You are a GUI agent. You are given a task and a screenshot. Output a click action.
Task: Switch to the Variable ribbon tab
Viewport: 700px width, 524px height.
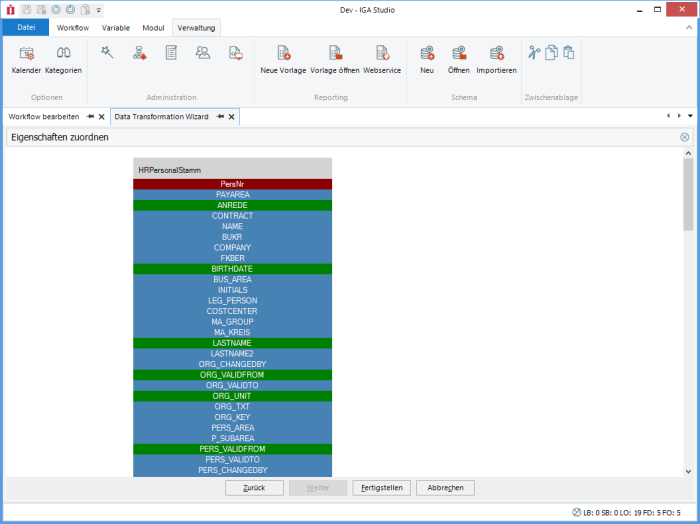pos(115,28)
